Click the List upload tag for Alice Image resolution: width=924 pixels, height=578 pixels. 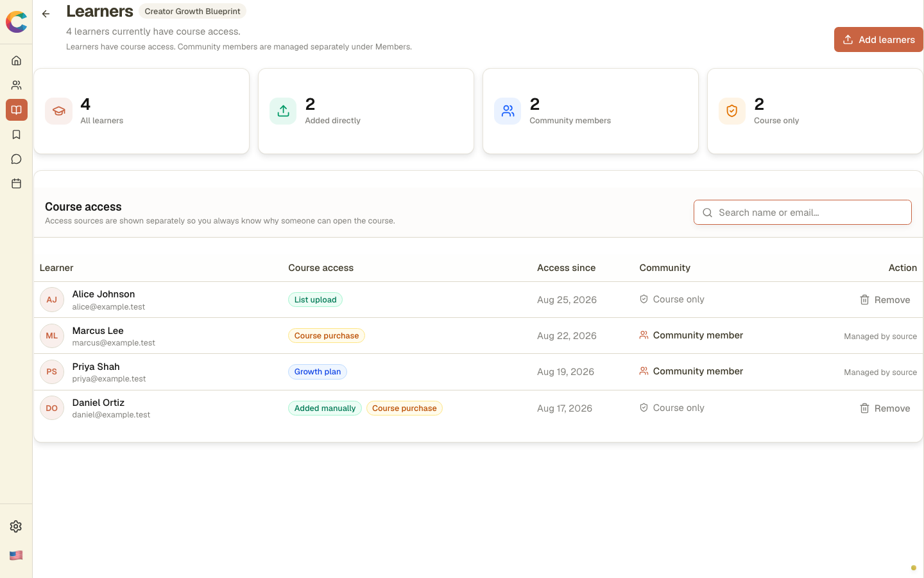tap(315, 300)
